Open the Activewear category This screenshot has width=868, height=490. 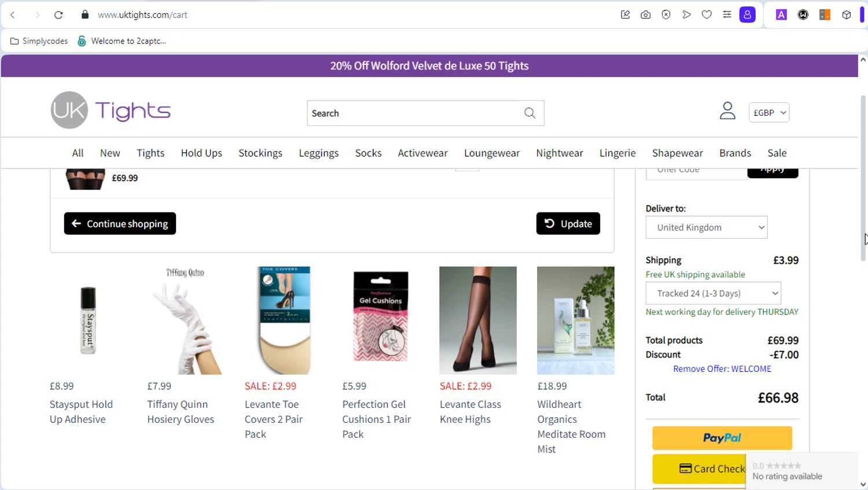pos(423,153)
